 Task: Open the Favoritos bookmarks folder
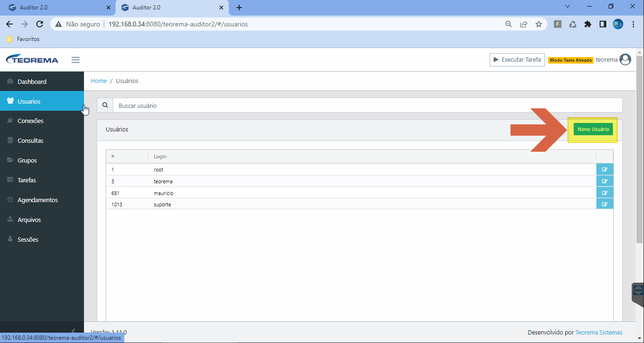[x=23, y=39]
